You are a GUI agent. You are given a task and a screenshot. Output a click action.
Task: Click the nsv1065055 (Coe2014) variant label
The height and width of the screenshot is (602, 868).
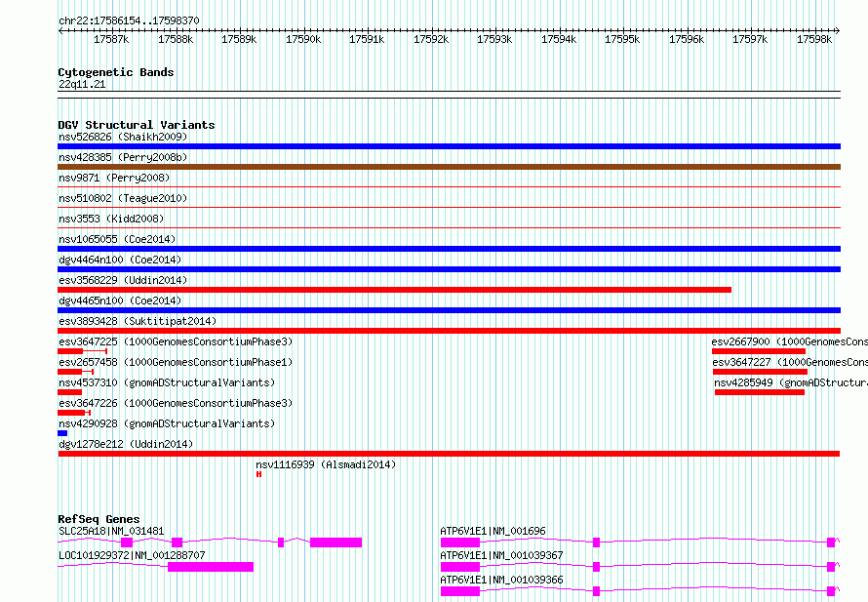click(x=117, y=239)
